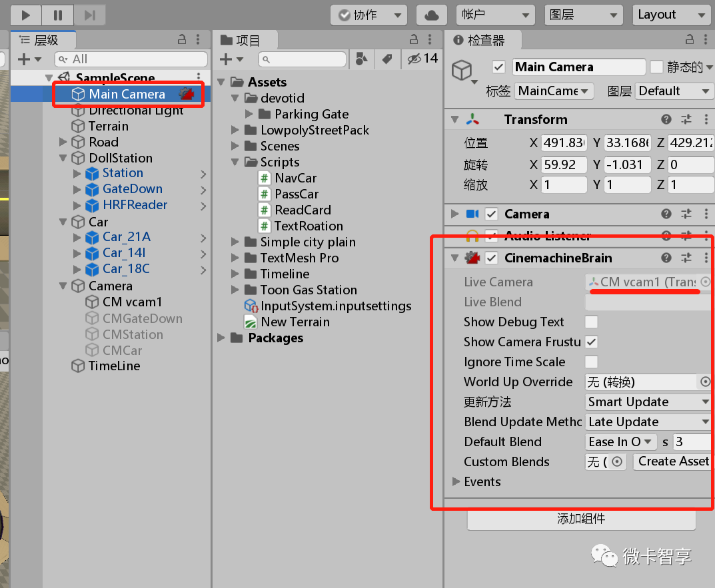This screenshot has width=715, height=588.
Task: Collapse the Assets folder
Action: tap(221, 82)
